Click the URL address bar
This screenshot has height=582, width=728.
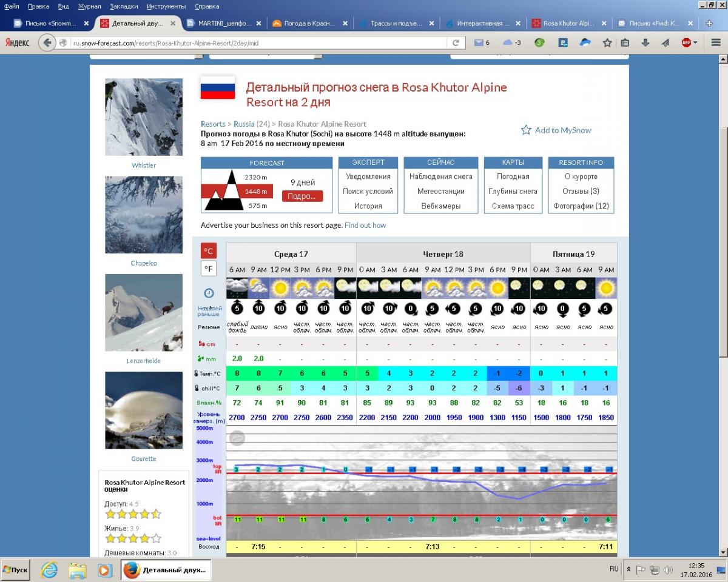pyautogui.click(x=260, y=43)
